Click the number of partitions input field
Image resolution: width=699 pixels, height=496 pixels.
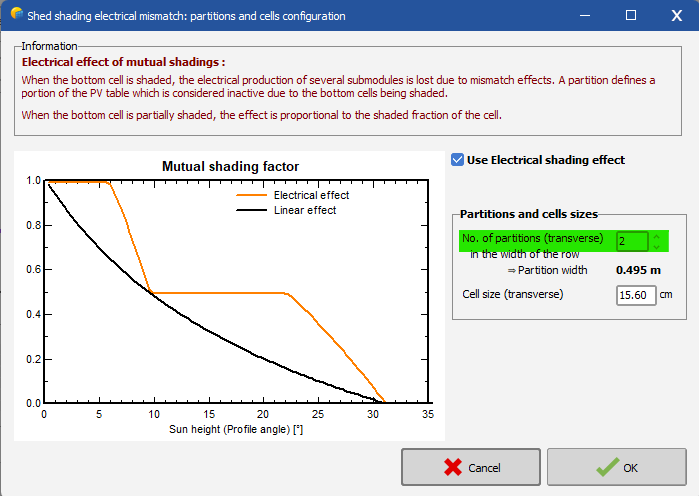632,241
